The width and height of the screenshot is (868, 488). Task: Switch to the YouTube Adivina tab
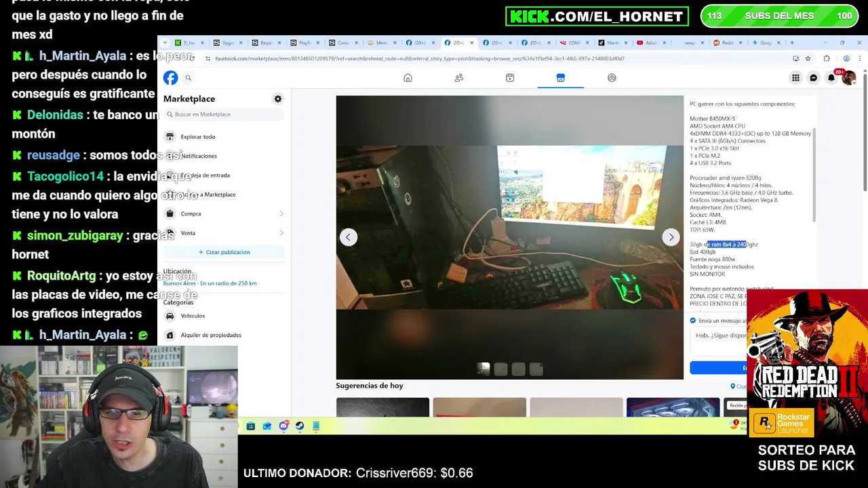[651, 43]
